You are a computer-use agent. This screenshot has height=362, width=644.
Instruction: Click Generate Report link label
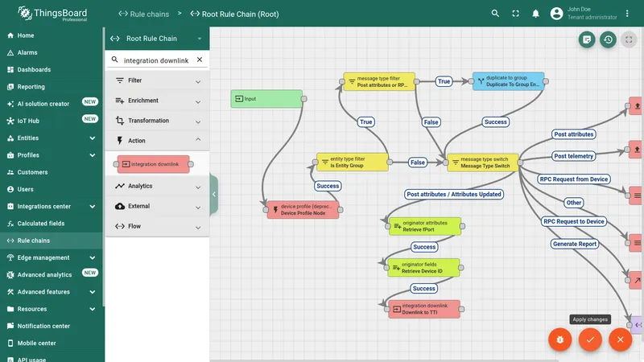tap(575, 244)
